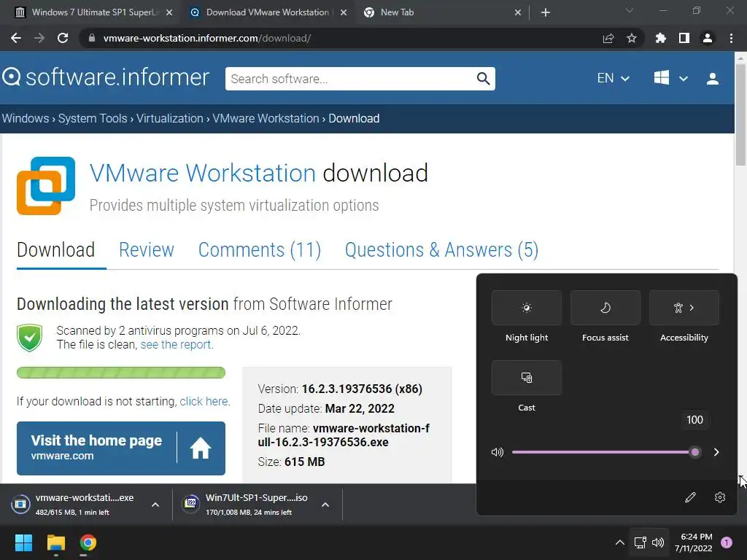Click the green antivirus shield icon
The image size is (747, 560).
(29, 338)
